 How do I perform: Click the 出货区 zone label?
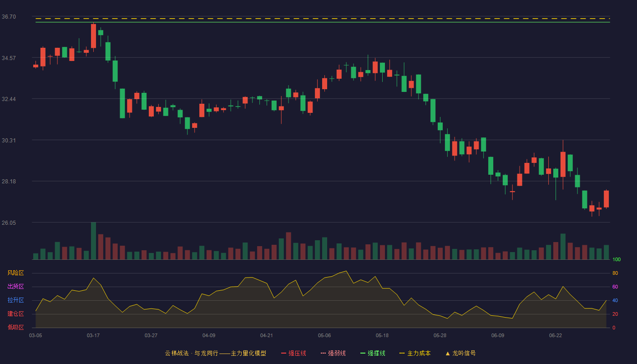point(15,287)
